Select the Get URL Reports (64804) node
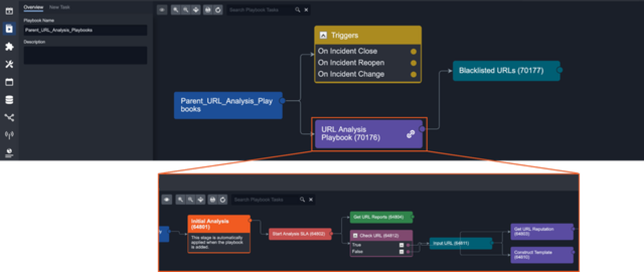The width and height of the screenshot is (644, 272). click(381, 217)
